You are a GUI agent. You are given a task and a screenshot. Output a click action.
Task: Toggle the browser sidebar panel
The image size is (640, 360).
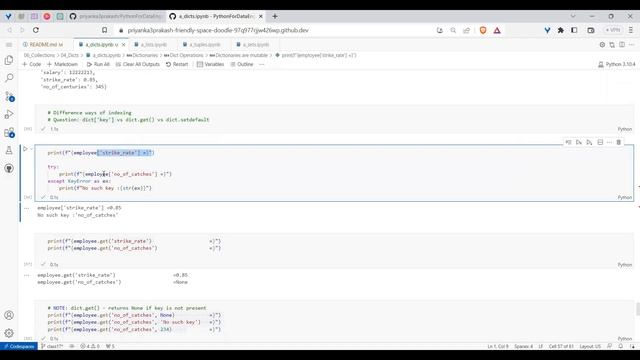coord(574,30)
